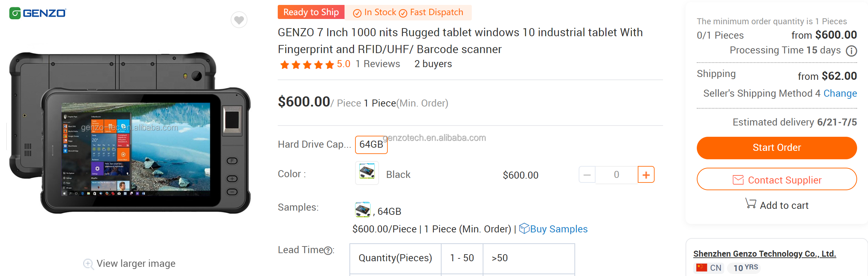Screen dimensions: 868x276
Task: Click the Buy Samples box icon
Action: pyautogui.click(x=524, y=229)
